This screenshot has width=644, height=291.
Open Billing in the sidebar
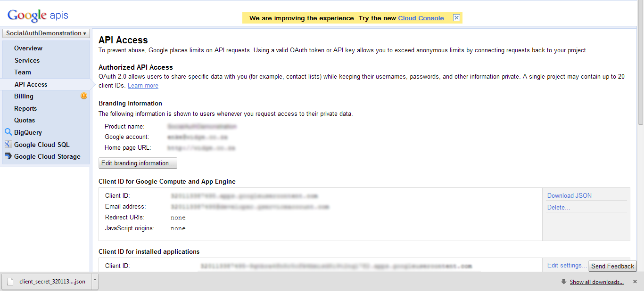tap(24, 96)
